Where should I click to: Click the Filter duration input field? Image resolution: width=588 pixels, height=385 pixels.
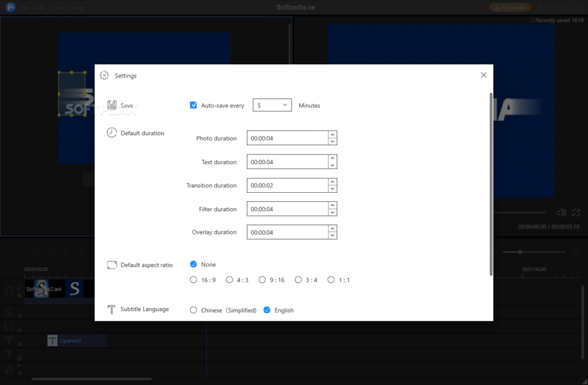click(x=287, y=209)
